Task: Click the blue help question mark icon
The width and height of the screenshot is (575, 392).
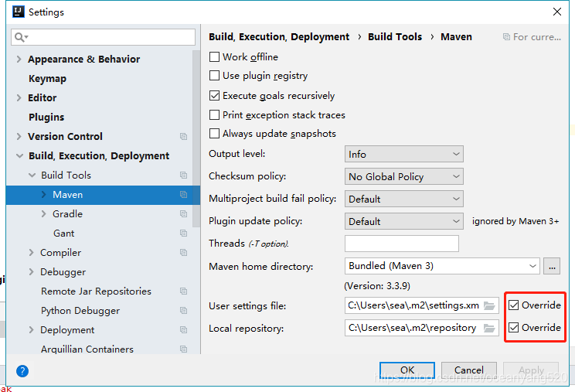Action: pyautogui.click(x=22, y=371)
